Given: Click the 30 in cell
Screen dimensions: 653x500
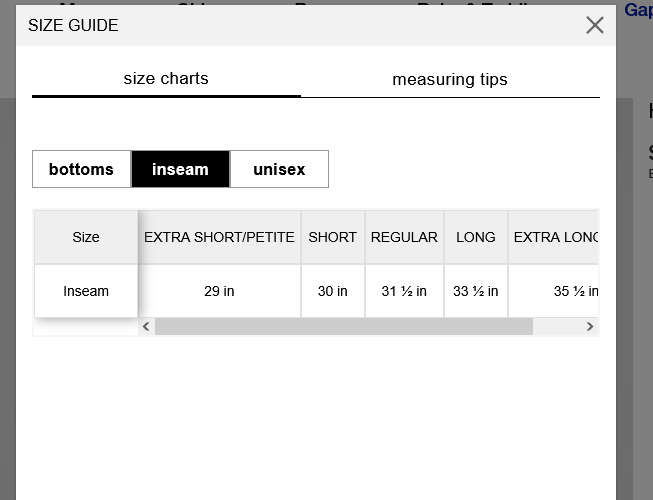Looking at the screenshot, I should [x=333, y=291].
